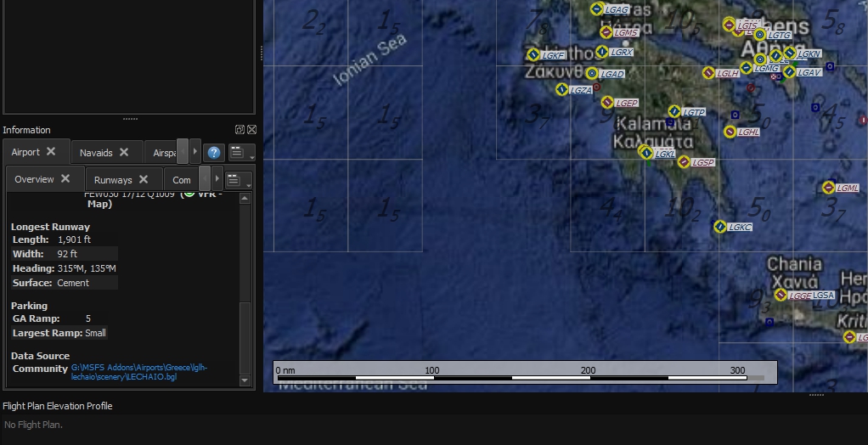
Task: Close the Runways sub-tab
Action: (x=144, y=179)
